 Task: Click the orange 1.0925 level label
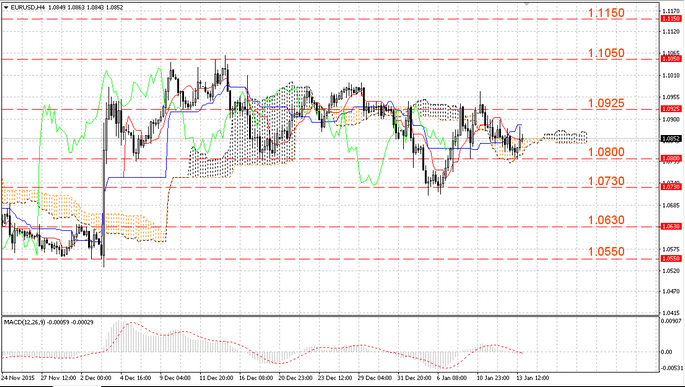click(x=606, y=104)
